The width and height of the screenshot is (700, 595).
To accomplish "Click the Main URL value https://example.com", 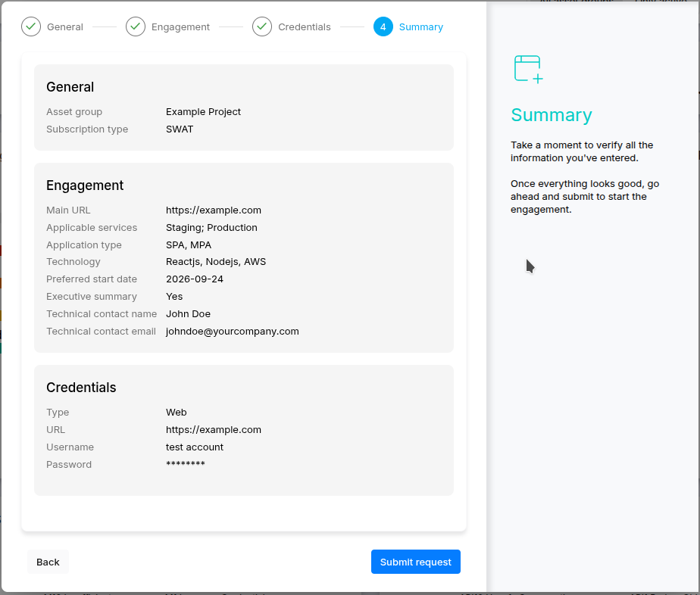I will [x=214, y=210].
